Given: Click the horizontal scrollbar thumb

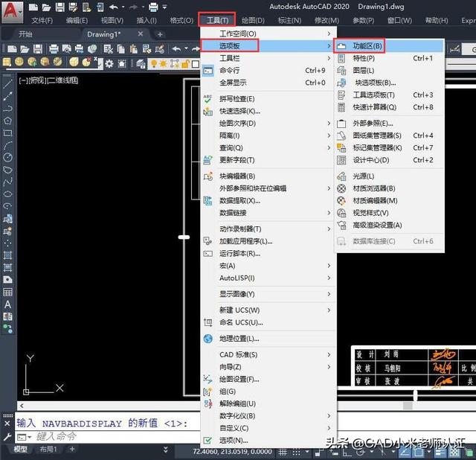Looking at the screenshot, I should click(x=408, y=406).
